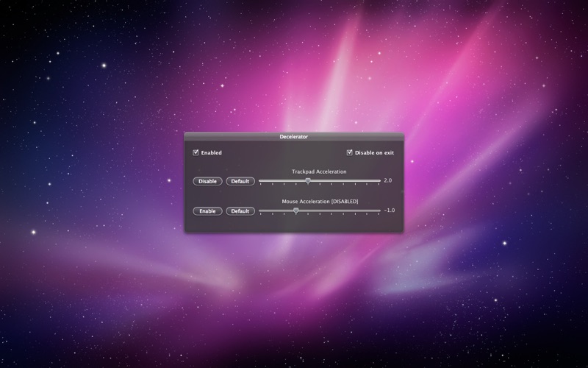The height and width of the screenshot is (368, 588).
Task: Click the Trackpad Acceleration slider thumb
Action: [x=308, y=181]
